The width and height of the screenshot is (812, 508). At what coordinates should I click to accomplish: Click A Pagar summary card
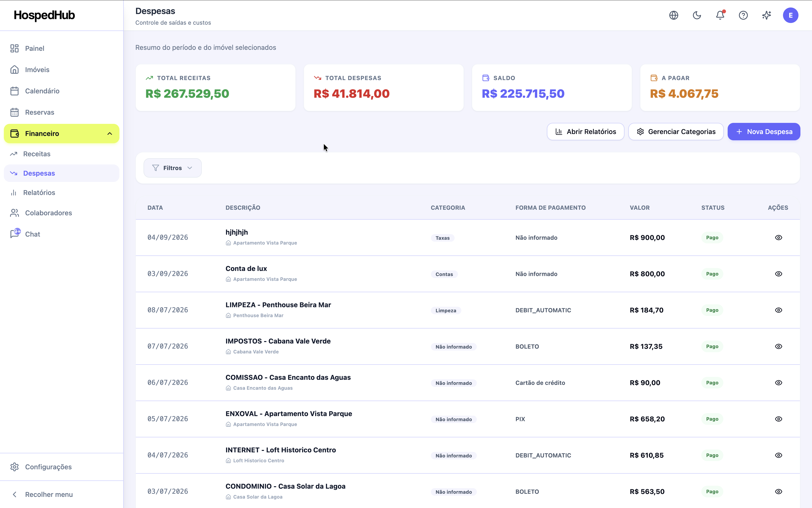point(720,88)
